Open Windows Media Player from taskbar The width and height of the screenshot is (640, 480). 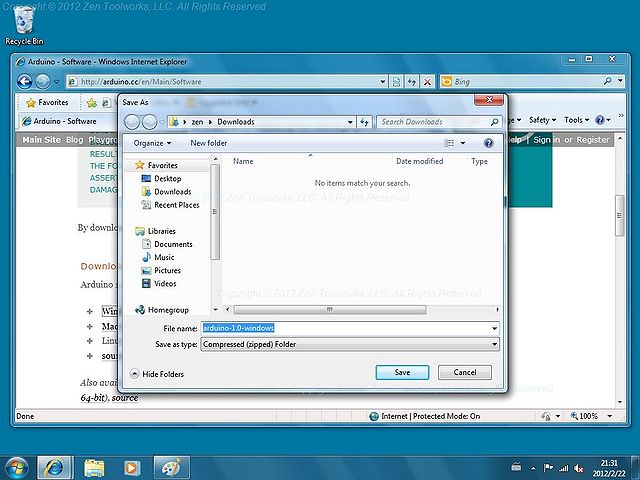(131, 468)
